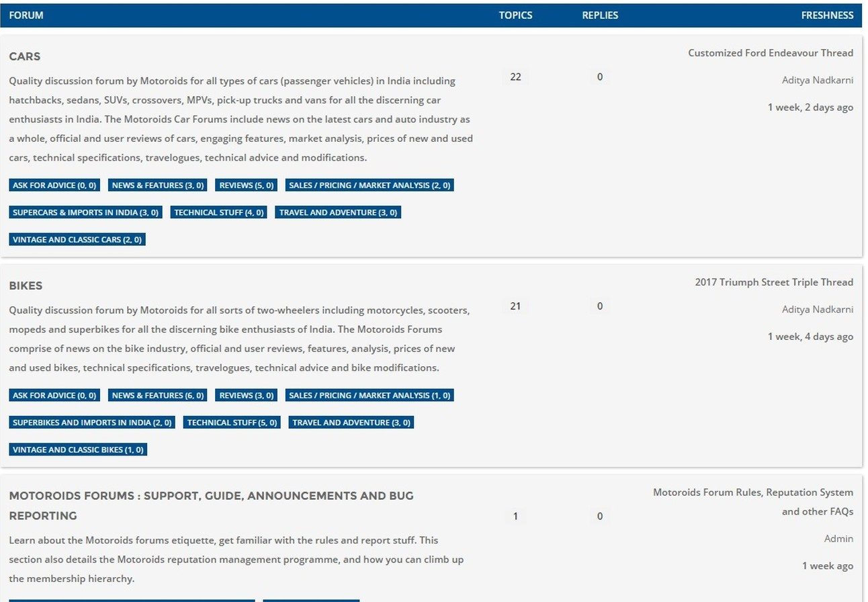
Task: View Aditya Nadkarni profile in Cars row
Action: pos(818,80)
